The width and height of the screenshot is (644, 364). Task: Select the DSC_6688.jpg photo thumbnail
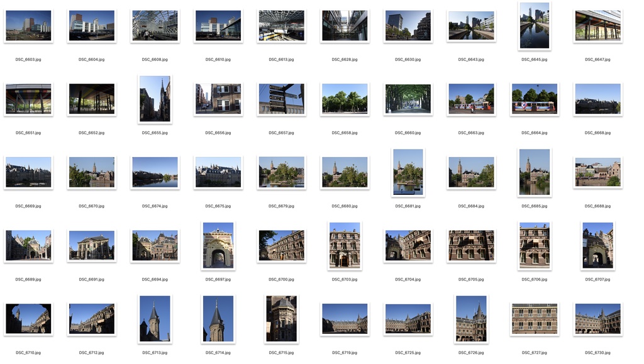coord(597,172)
